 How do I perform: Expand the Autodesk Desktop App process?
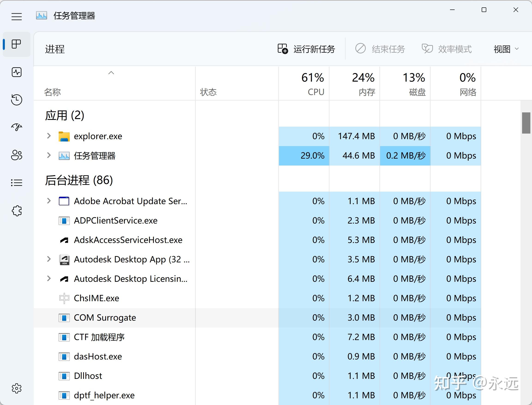point(48,260)
